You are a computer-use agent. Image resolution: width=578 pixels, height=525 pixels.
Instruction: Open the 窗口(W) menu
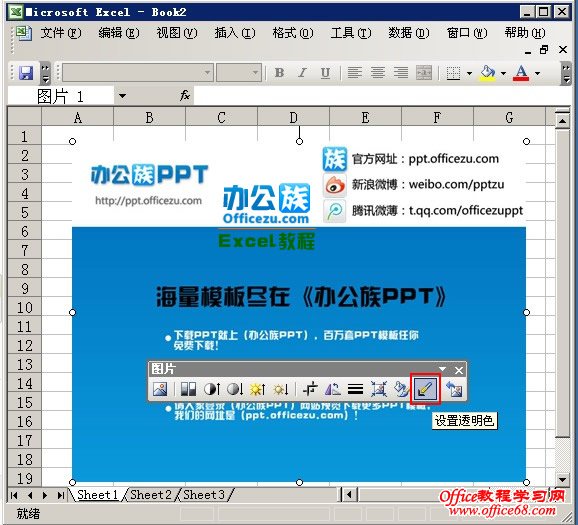click(x=467, y=33)
